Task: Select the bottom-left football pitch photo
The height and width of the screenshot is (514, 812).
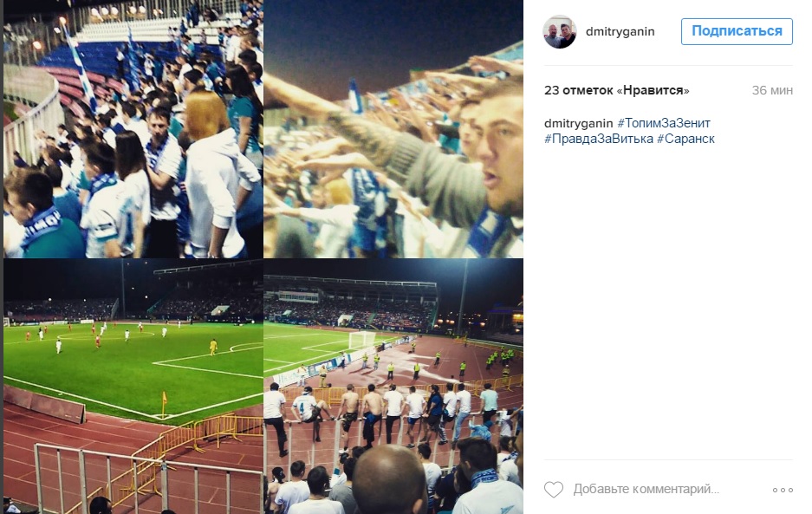Action: (133, 387)
